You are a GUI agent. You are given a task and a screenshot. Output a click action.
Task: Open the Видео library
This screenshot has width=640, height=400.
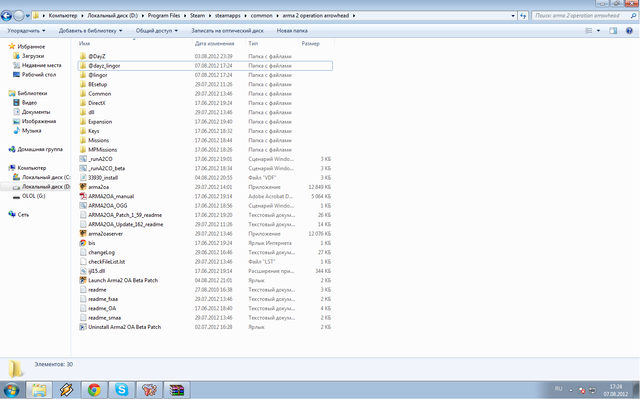pos(25,102)
